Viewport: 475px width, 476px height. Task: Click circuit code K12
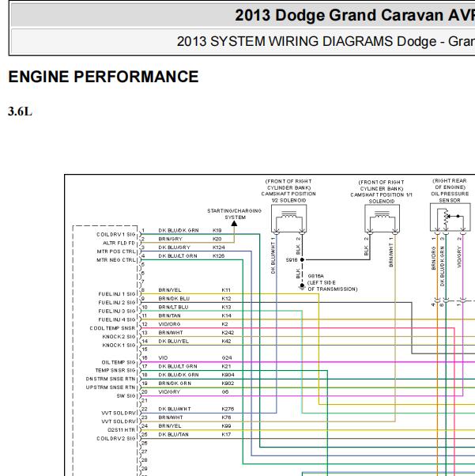pos(226,298)
